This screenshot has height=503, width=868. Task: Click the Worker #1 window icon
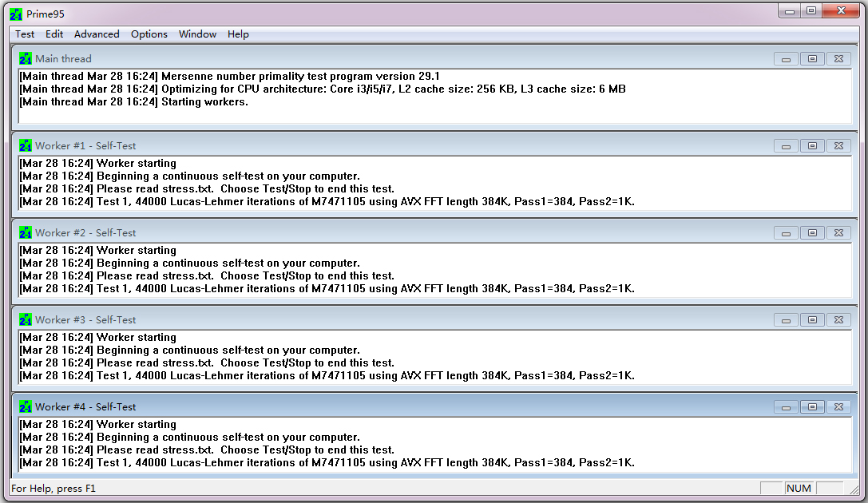tap(26, 145)
